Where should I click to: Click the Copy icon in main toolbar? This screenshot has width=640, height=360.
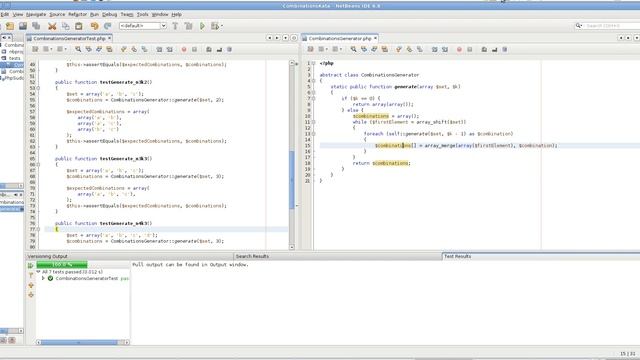point(65,26)
